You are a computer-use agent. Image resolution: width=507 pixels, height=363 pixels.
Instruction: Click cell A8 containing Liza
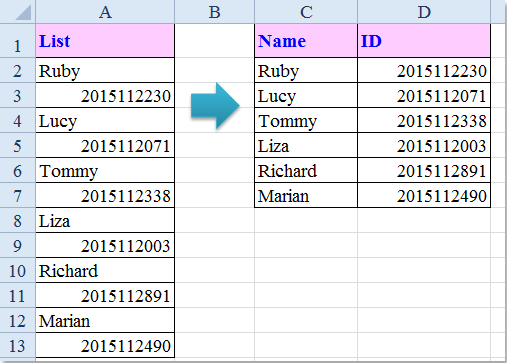pos(105,220)
